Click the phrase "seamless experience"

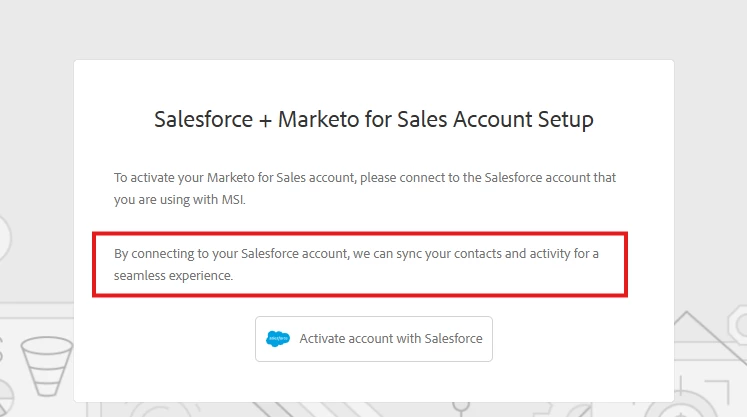pyautogui.click(x=172, y=274)
